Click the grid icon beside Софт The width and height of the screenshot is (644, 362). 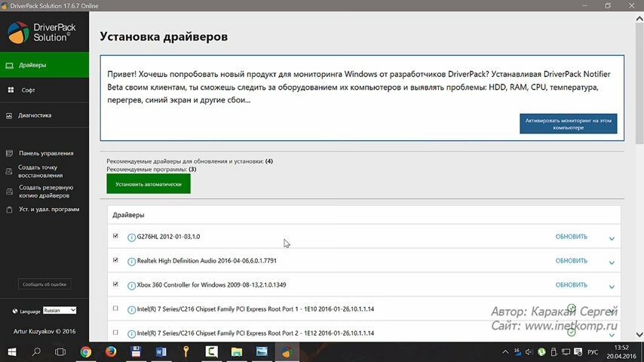point(11,90)
